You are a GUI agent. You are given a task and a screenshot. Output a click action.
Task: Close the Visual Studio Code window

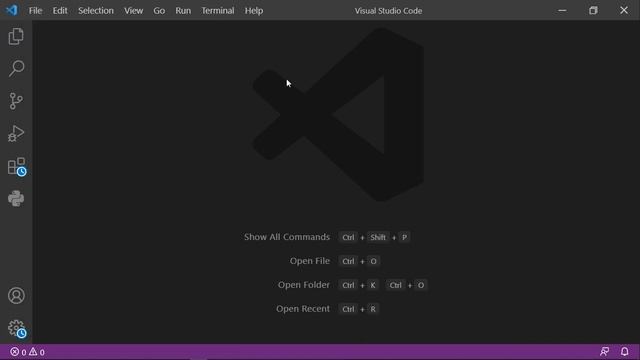click(x=624, y=11)
